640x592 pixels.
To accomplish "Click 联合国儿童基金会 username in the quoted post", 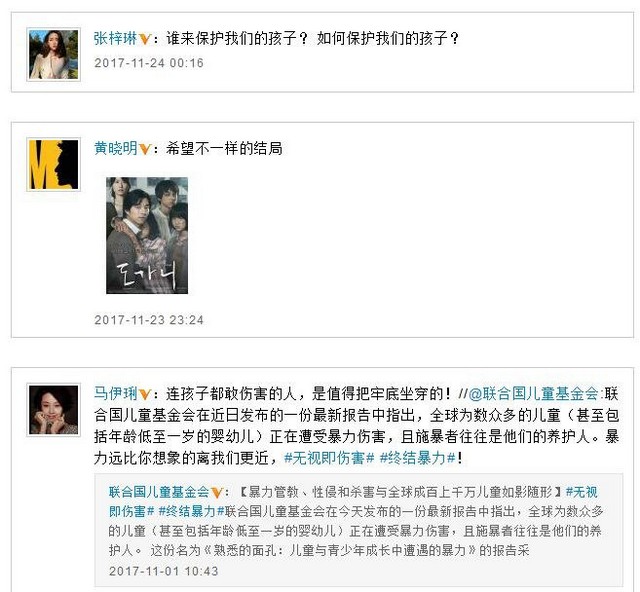I will click(159, 492).
